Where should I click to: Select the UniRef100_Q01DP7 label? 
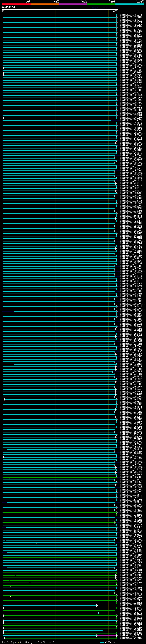click(131, 118)
